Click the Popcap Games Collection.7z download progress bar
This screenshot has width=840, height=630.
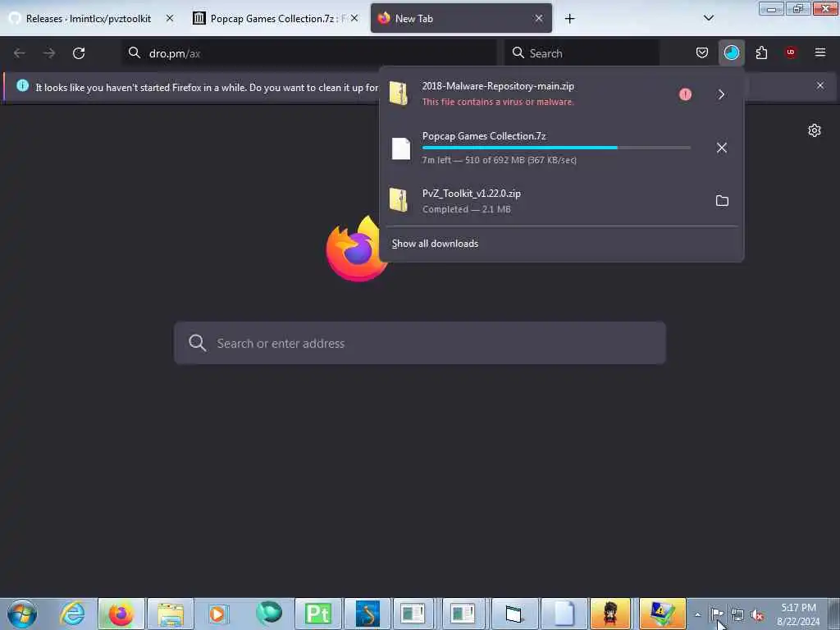[x=556, y=148]
